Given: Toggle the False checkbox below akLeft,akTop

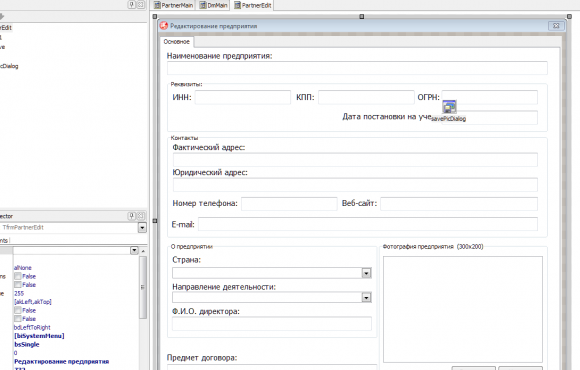Looking at the screenshot, I should (18, 310).
